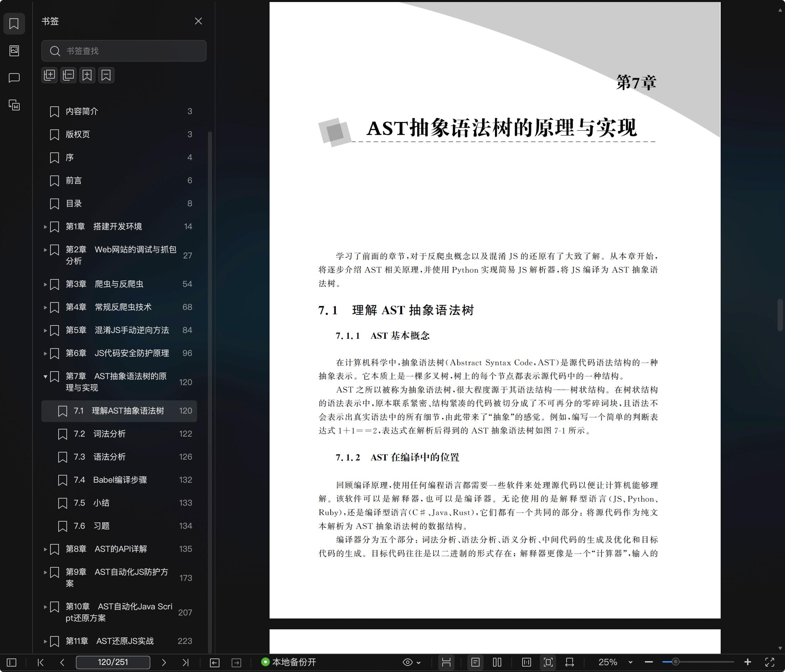Screen dimensions: 785x672
Task: Open the bookmarks panel icon in left sidebar
Action: (14, 23)
